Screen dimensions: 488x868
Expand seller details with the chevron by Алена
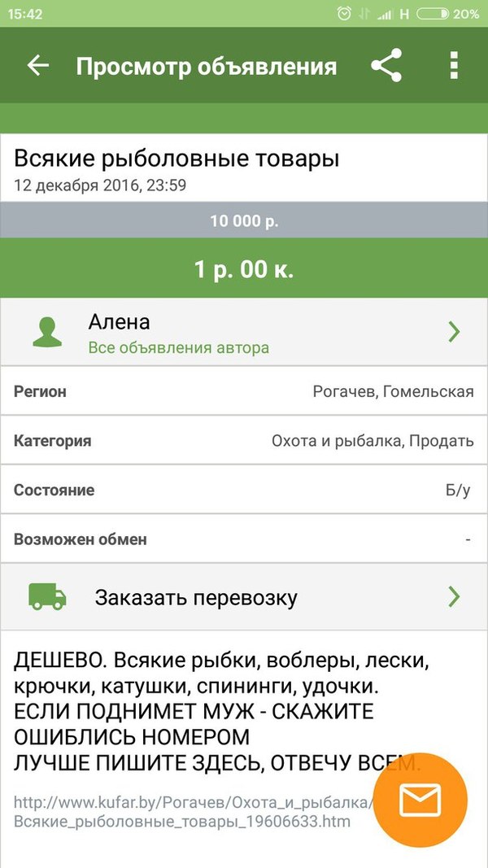(x=455, y=330)
